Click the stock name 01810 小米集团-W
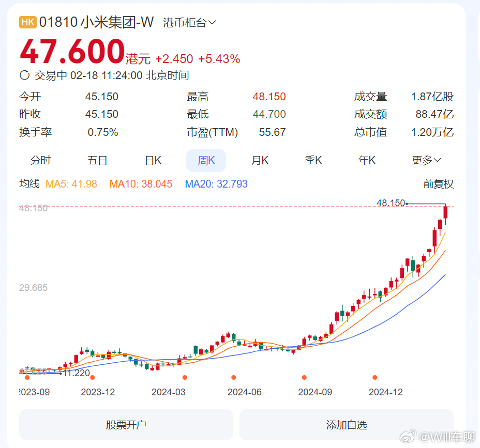This screenshot has height=448, width=480. pos(96,22)
